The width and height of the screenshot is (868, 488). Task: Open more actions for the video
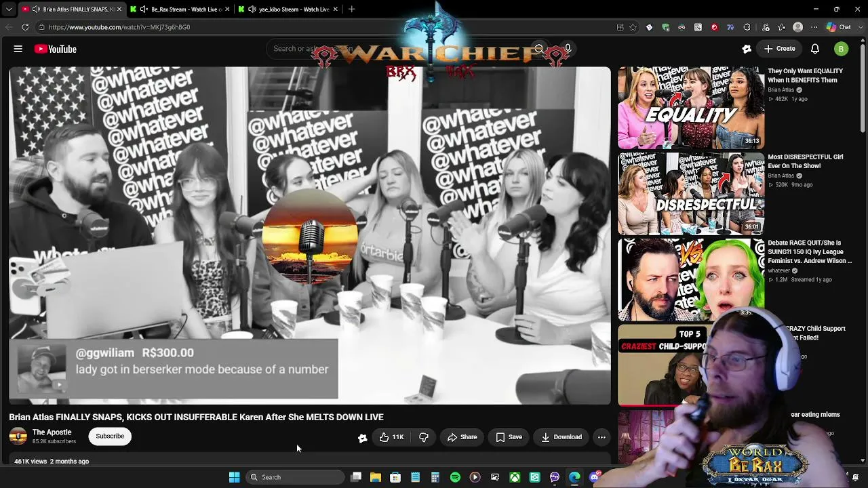601,437
